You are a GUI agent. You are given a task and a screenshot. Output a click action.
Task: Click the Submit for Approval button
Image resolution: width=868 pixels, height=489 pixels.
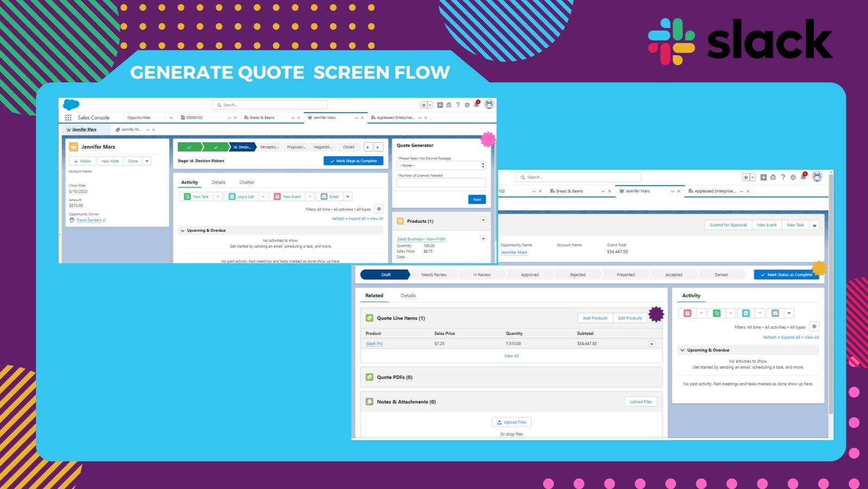tap(728, 225)
